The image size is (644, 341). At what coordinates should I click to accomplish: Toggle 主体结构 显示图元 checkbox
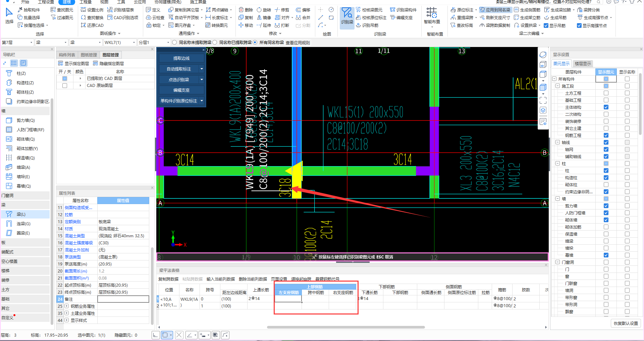pyautogui.click(x=606, y=107)
